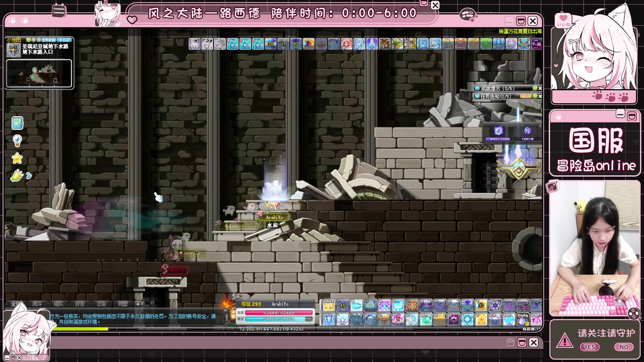Click the D-key orange flame skill in the quickslot
This screenshot has width=644, height=362.
(412, 305)
